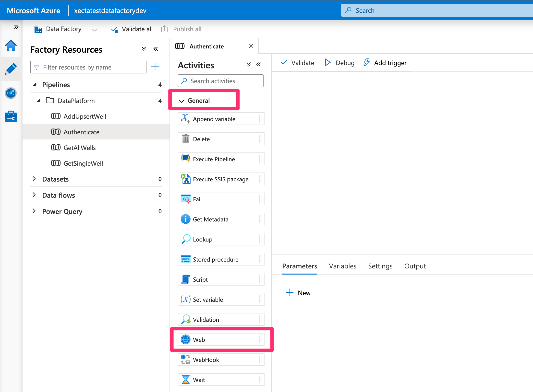Click the Fail activity drag handle
533x392 pixels.
(x=259, y=199)
